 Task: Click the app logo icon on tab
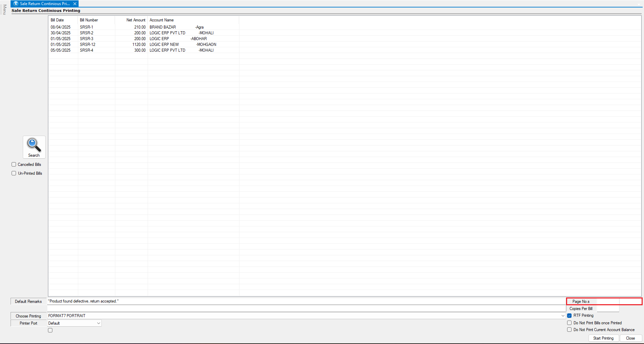click(16, 4)
